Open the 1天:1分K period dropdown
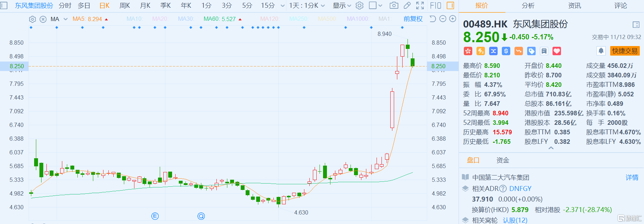Screen dimensions: 644x224 307,6
